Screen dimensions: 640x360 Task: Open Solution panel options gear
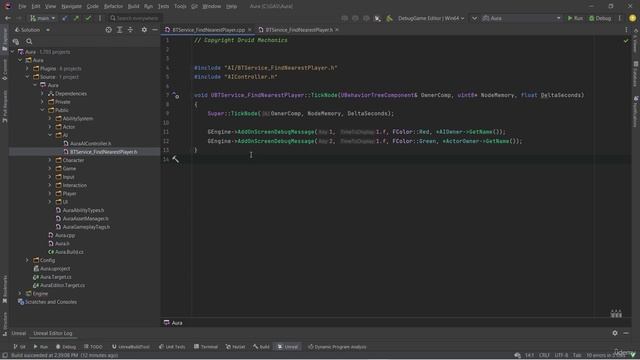pyautogui.click(x=144, y=30)
